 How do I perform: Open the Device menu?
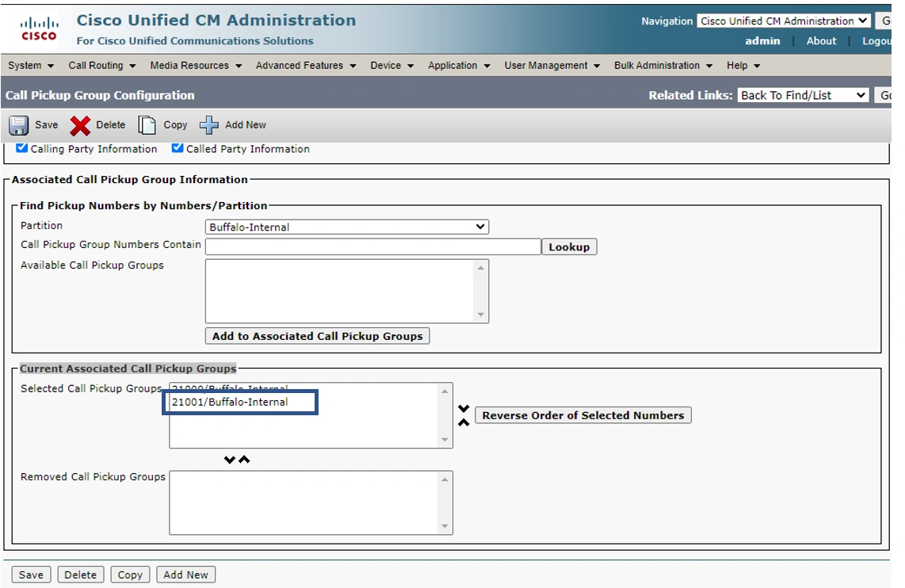[392, 66]
